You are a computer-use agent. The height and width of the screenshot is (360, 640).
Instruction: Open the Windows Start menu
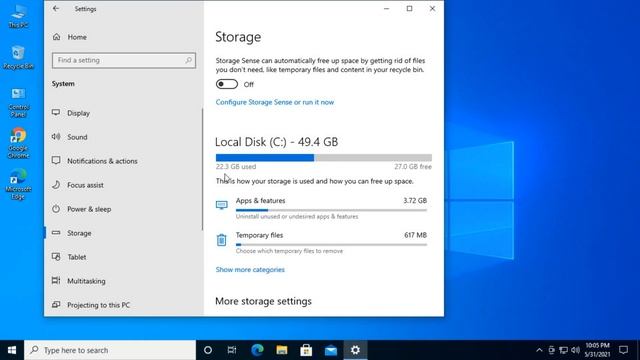[x=12, y=350]
